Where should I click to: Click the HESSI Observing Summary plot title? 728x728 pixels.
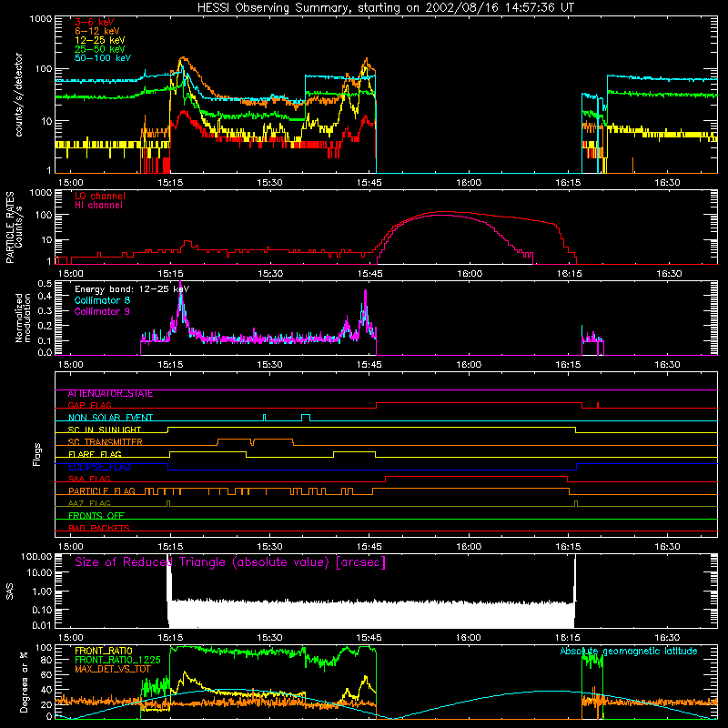point(386,8)
